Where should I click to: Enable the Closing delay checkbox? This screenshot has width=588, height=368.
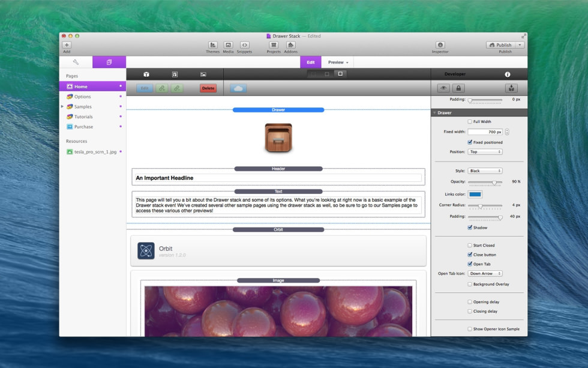469,312
